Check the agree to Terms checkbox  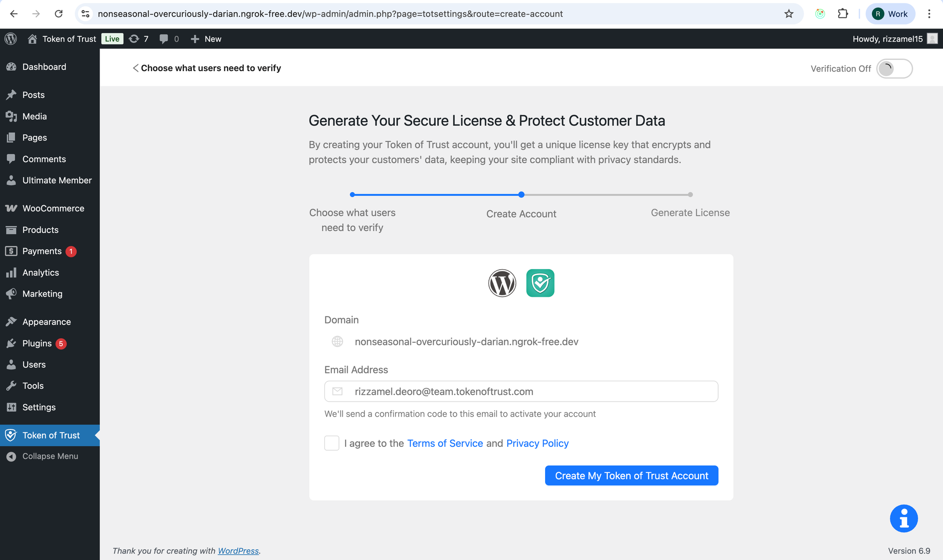(x=332, y=443)
